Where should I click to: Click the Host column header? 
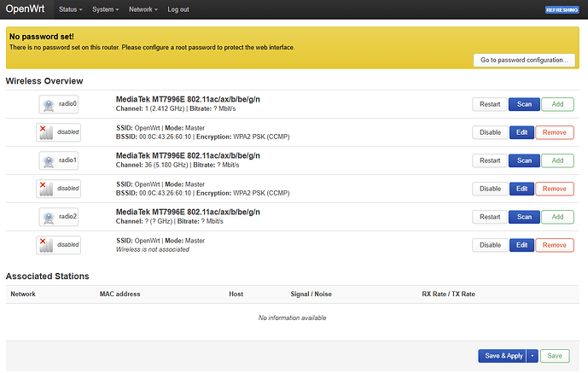pyautogui.click(x=236, y=294)
